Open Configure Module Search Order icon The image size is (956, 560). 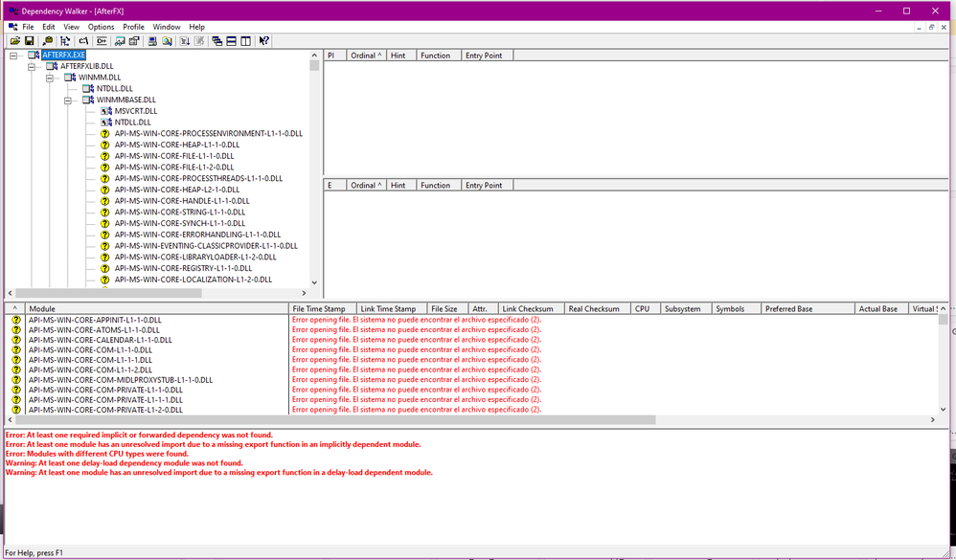tap(167, 41)
